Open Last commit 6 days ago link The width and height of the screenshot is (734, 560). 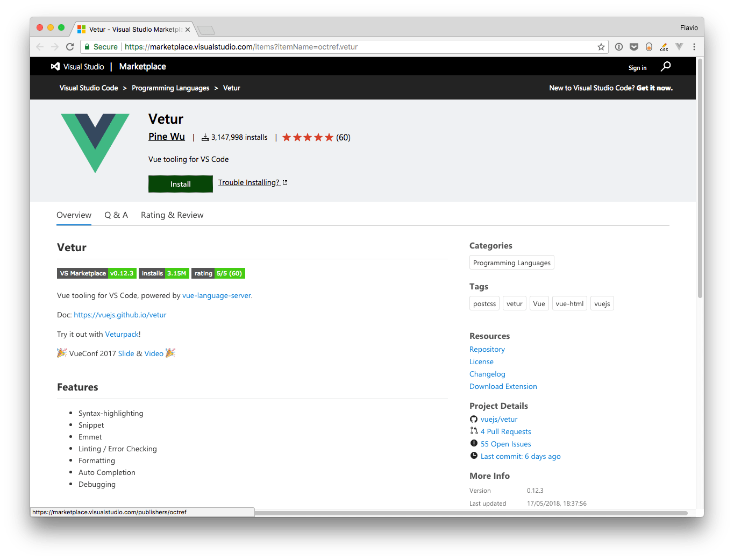[x=521, y=456]
